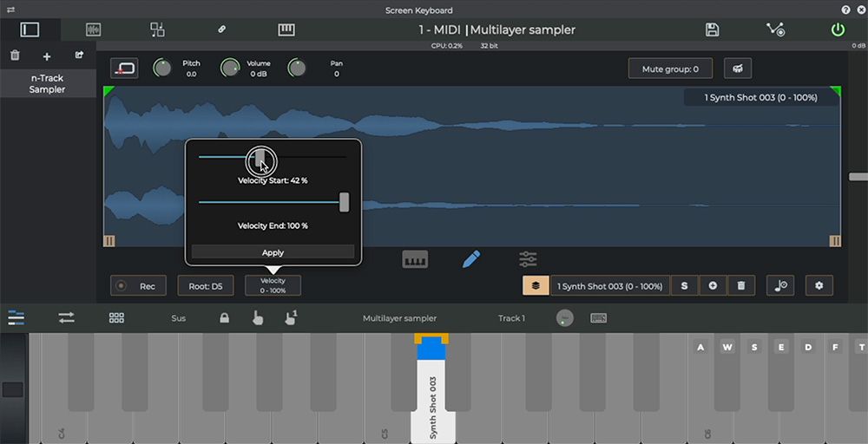Click the vertical scrollbar handle at the right edge
Viewport: 868px width, 444px height.
(x=858, y=176)
